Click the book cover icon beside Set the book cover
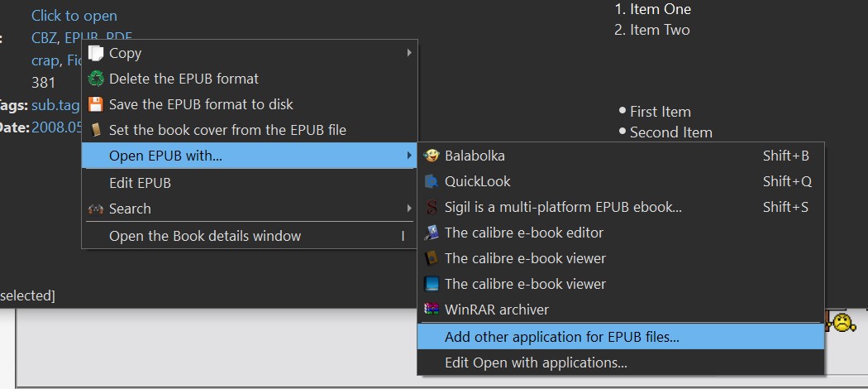 click(x=97, y=130)
